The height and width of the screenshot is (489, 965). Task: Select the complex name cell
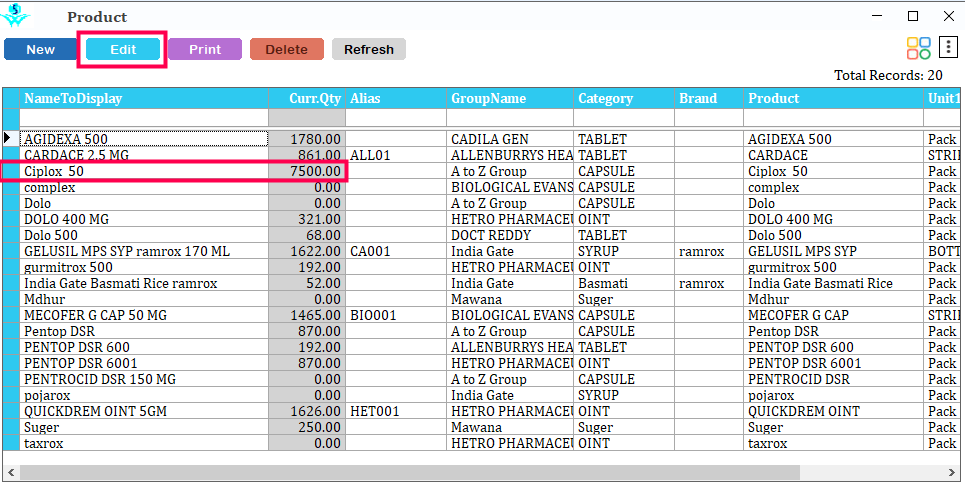point(144,187)
